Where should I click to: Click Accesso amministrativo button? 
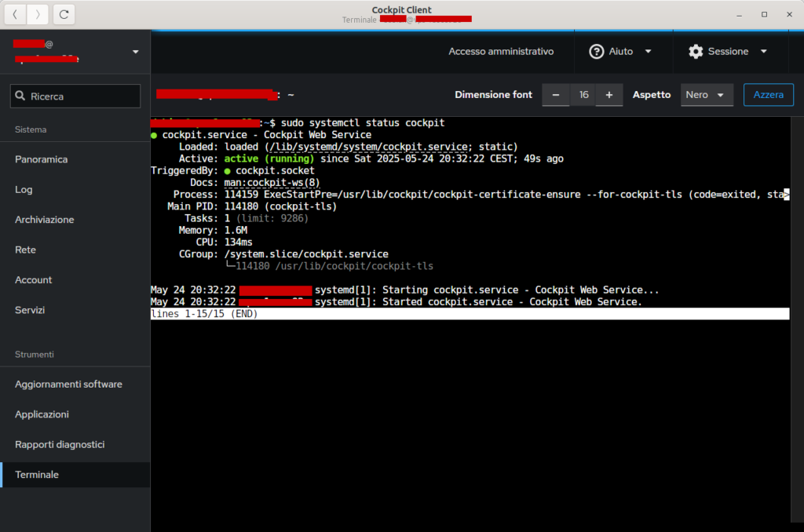[x=501, y=51]
